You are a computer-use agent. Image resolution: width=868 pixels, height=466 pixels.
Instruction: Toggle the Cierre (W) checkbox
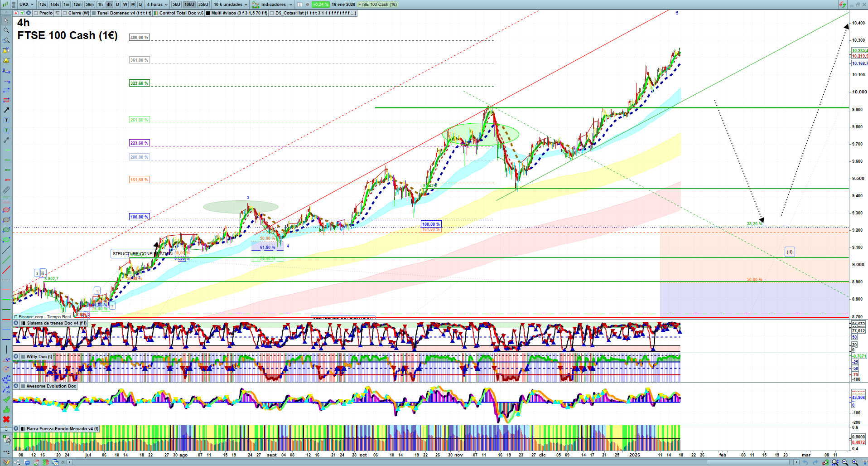[65, 13]
